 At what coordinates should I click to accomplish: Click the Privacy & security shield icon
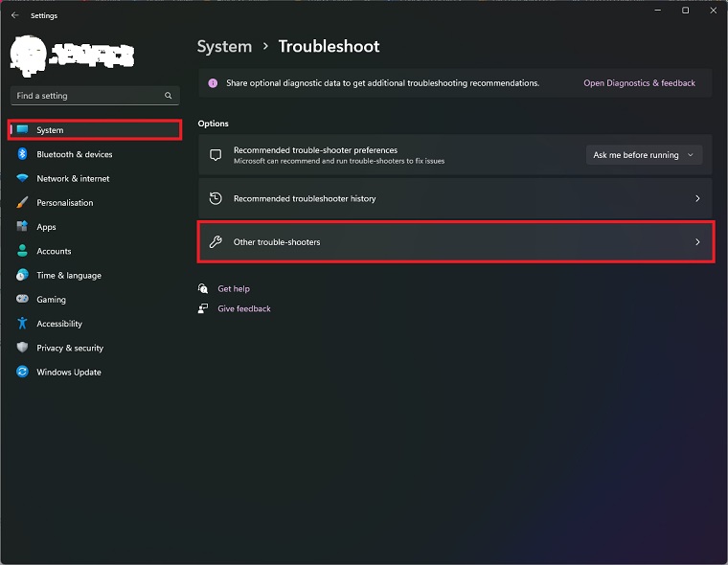point(22,348)
